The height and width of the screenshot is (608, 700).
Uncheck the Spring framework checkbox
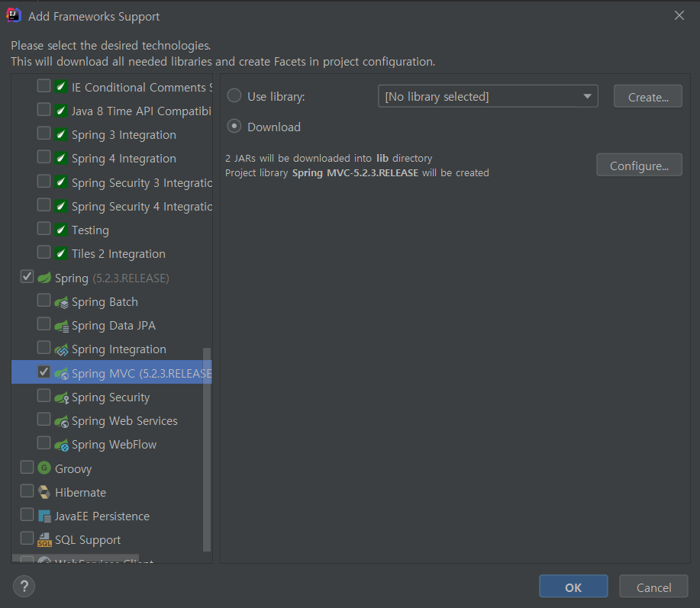coord(27,277)
